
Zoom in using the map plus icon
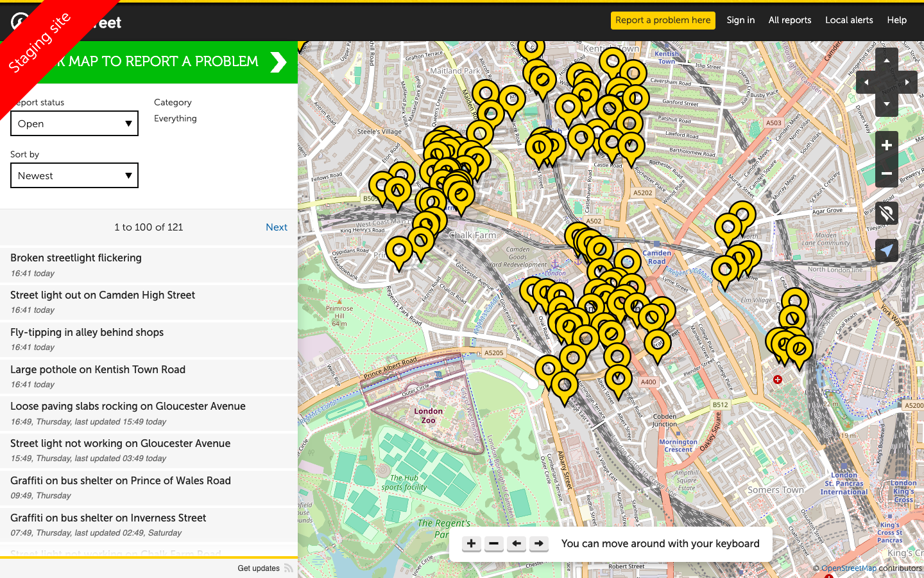pyautogui.click(x=886, y=144)
